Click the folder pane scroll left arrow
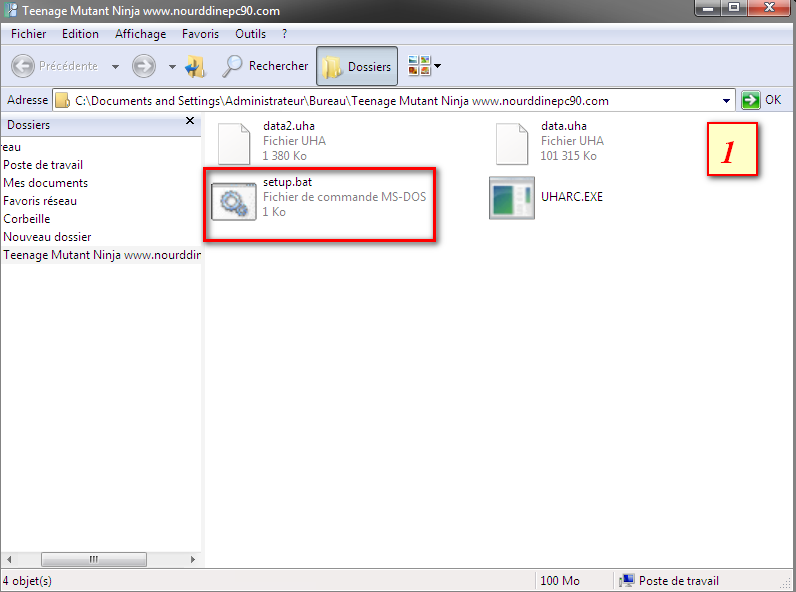Screen dimensions: 796x592 coord(9,560)
